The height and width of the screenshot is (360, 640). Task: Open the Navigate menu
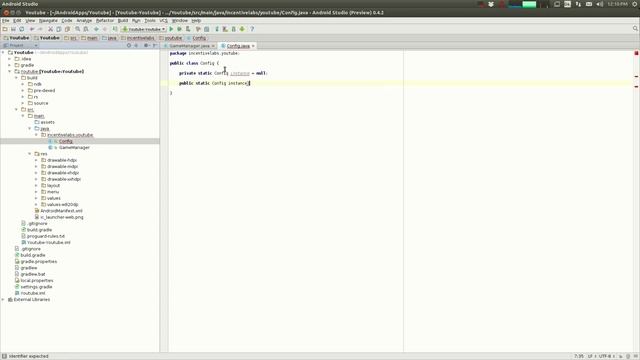[48, 20]
